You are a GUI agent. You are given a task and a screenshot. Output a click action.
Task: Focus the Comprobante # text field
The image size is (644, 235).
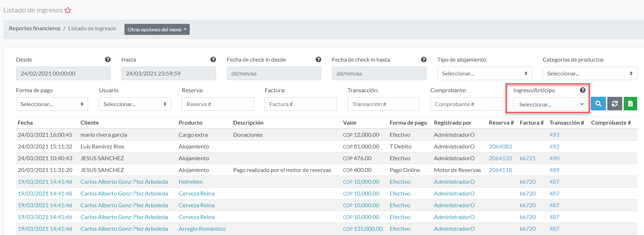pyautogui.click(x=466, y=104)
